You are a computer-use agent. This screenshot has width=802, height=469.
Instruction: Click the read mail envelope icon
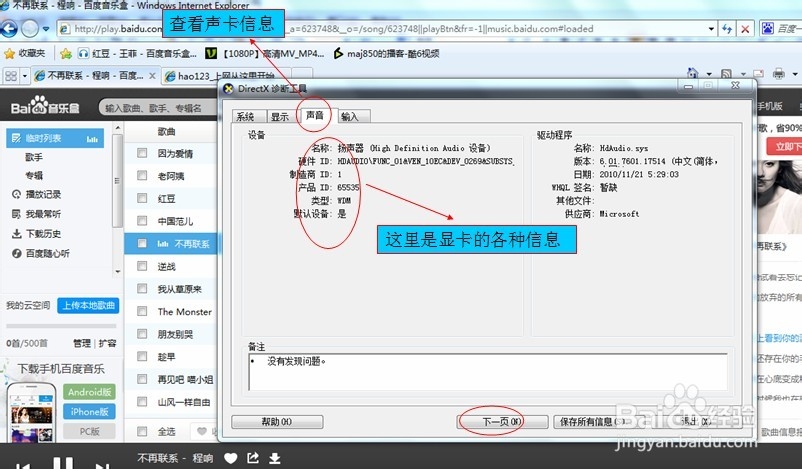pos(758,74)
